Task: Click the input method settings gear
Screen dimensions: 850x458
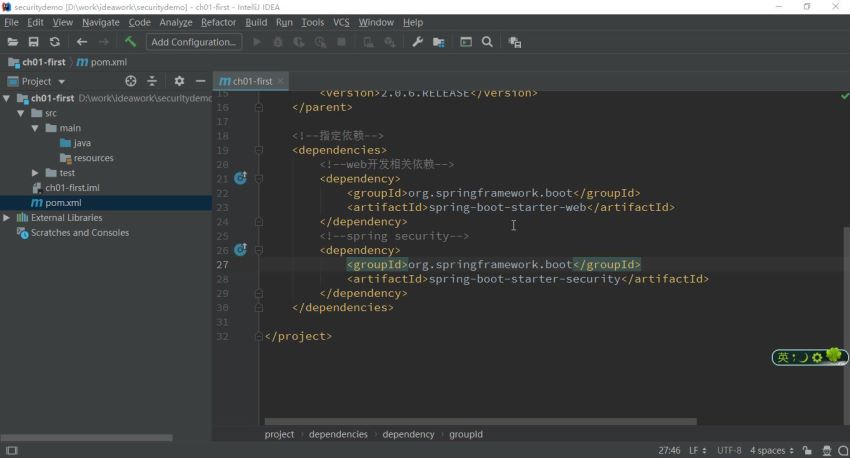Action: [x=817, y=357]
